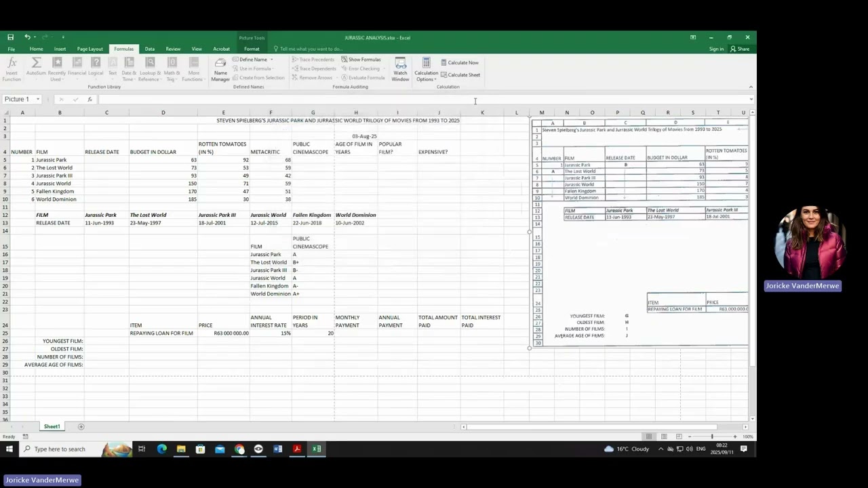This screenshot has height=488, width=868.
Task: Click the Undo arrow icon
Action: click(x=27, y=37)
